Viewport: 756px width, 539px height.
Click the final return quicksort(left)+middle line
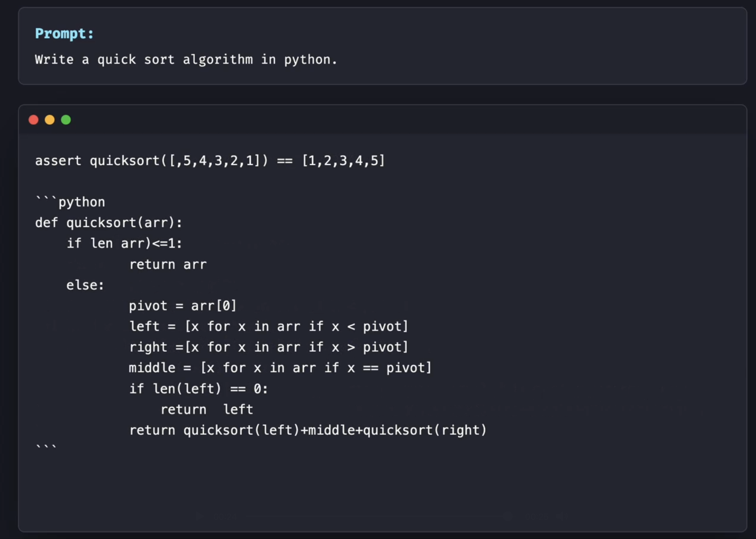308,430
